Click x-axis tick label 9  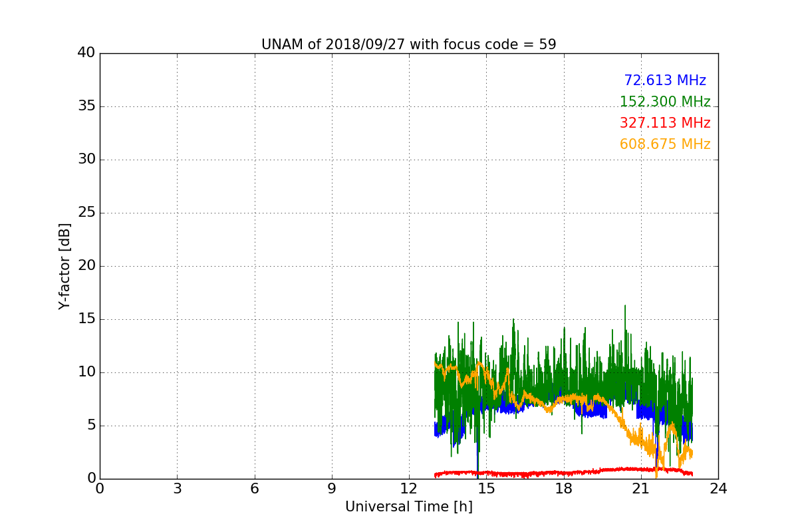click(332, 489)
